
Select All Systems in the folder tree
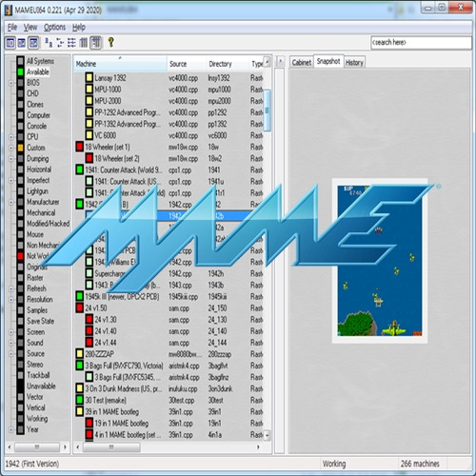(x=40, y=61)
